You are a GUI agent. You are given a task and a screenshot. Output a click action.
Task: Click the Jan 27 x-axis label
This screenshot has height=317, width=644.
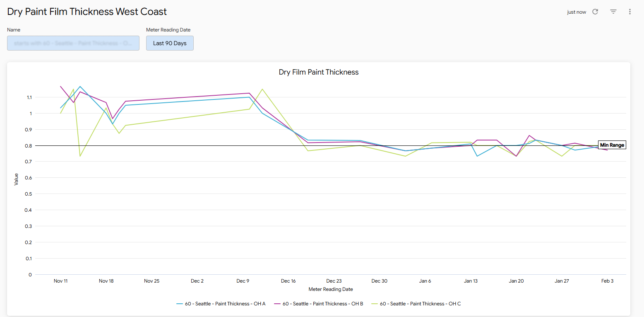click(562, 281)
